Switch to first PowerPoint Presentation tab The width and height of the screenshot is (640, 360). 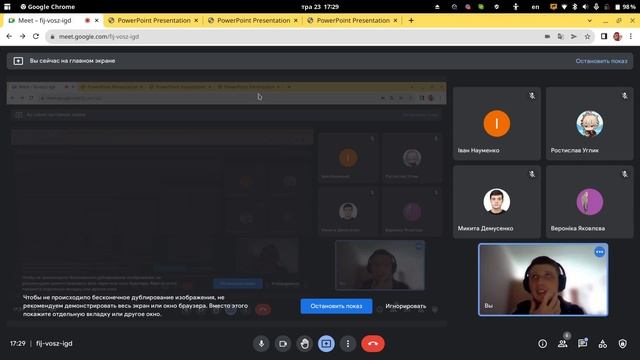click(x=154, y=20)
